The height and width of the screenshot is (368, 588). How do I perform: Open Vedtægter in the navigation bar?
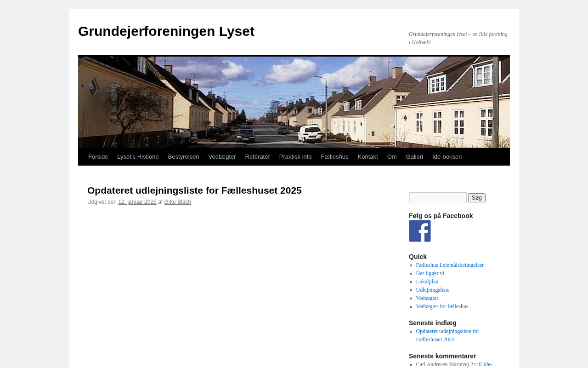click(222, 157)
